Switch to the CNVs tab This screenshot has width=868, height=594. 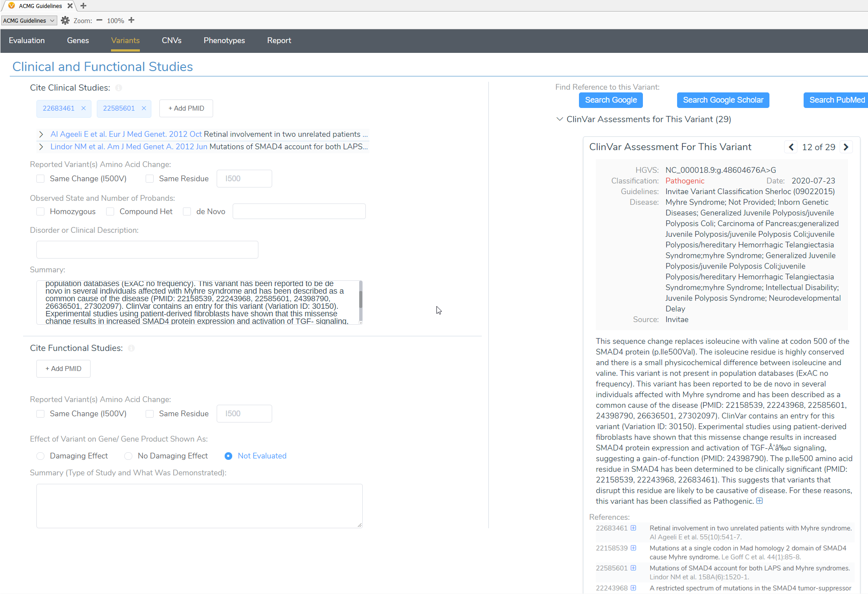click(x=172, y=40)
